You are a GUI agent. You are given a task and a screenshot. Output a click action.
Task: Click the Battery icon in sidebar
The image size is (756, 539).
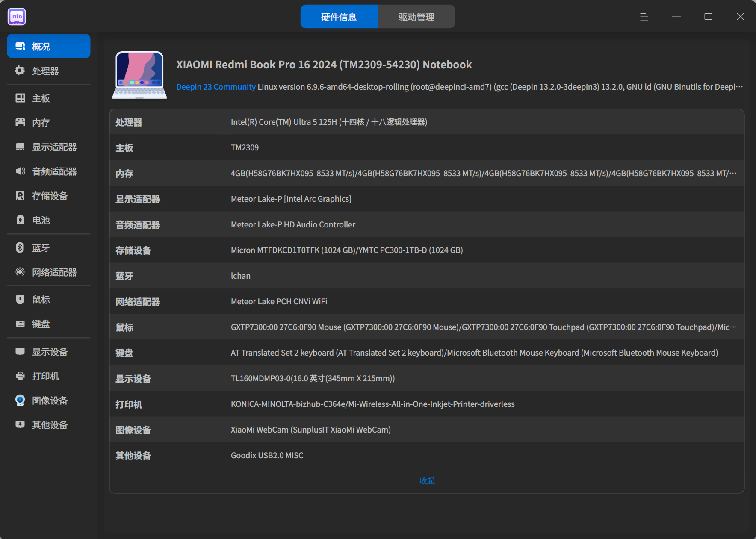point(20,220)
